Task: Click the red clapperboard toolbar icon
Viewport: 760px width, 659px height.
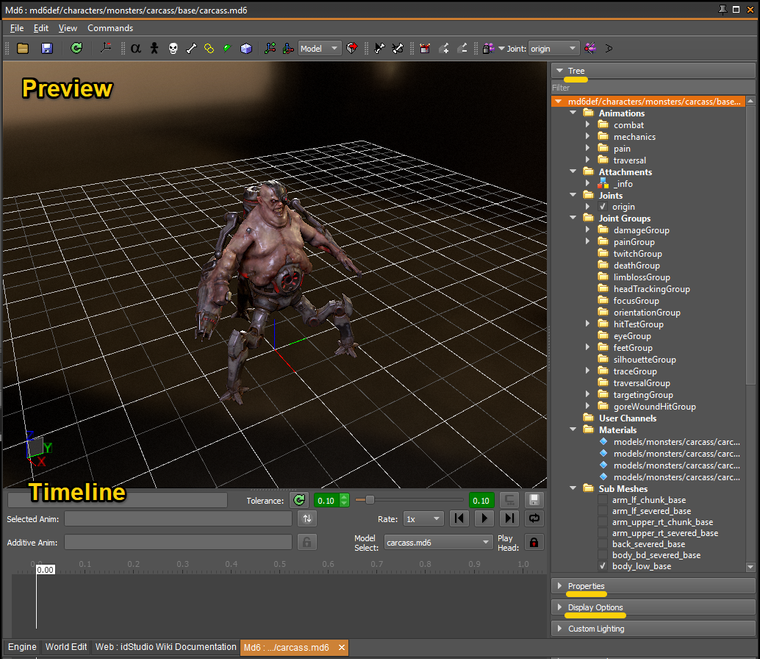Action: coord(425,48)
